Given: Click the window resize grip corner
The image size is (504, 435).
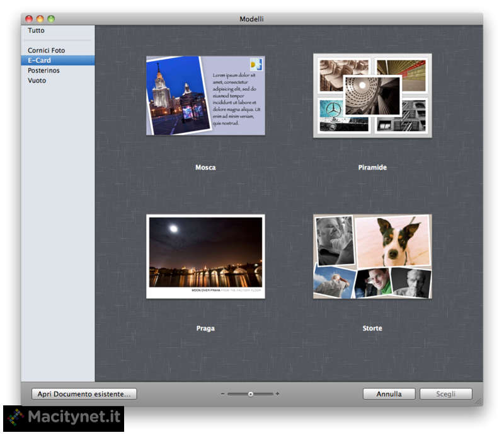Looking at the screenshot, I should pos(478,401).
